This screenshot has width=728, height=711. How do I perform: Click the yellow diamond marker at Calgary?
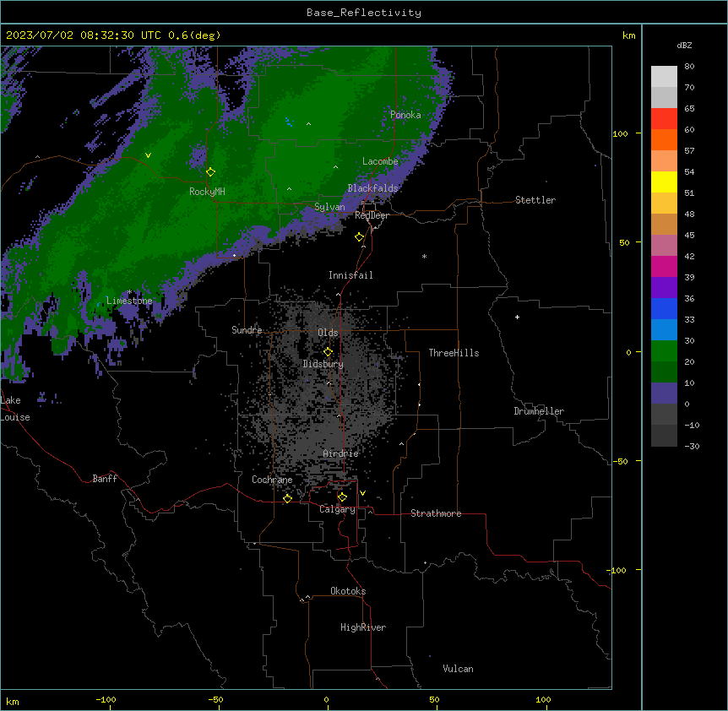pyautogui.click(x=342, y=497)
